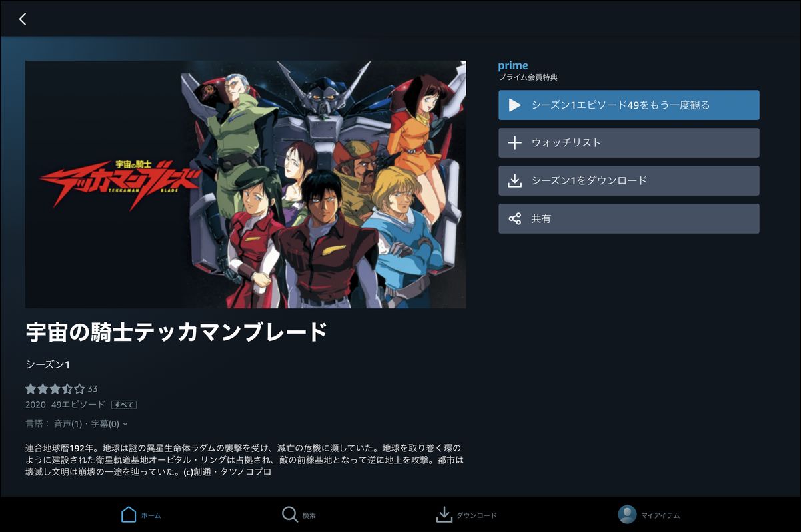801x532 pixels.
Task: Click the シーズン1 season label
Action: click(47, 364)
